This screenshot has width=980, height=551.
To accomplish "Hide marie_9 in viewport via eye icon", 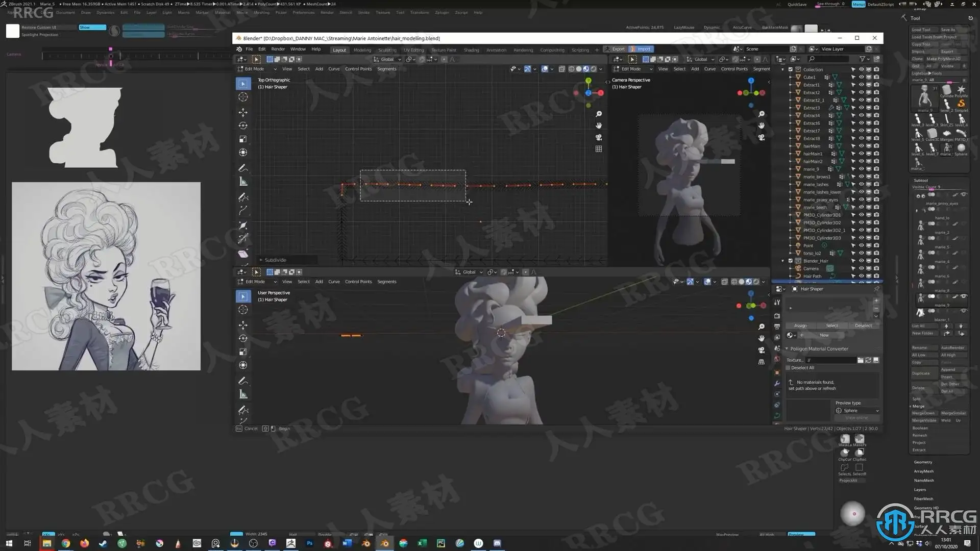I will [861, 169].
